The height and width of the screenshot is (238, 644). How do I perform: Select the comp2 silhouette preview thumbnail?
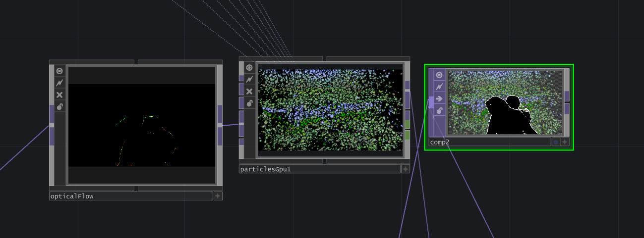(505, 102)
